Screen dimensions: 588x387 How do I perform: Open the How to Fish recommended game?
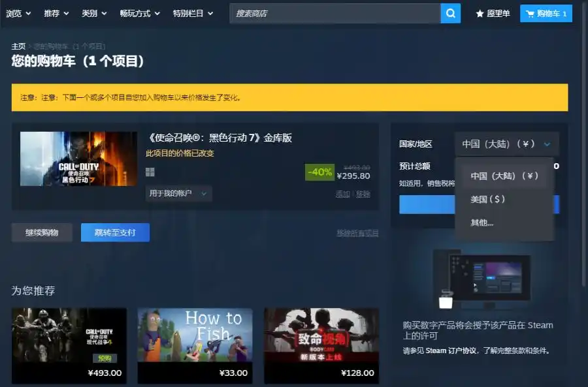coord(195,346)
